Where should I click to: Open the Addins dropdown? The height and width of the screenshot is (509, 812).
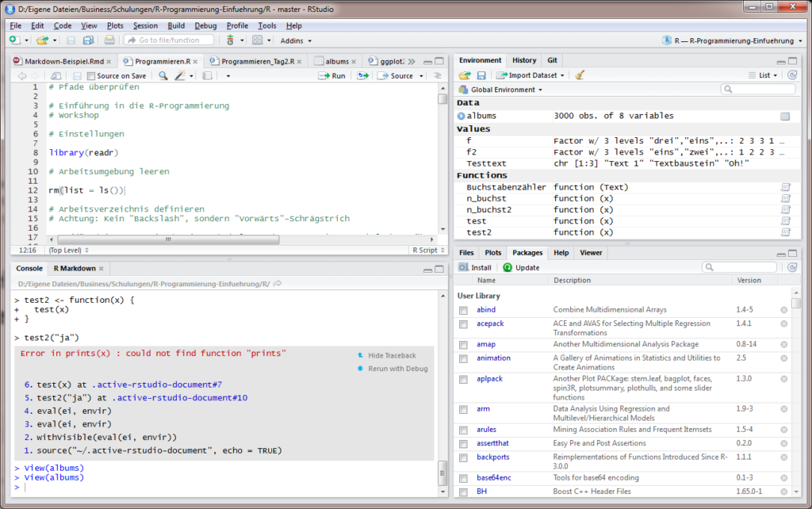[x=297, y=40]
